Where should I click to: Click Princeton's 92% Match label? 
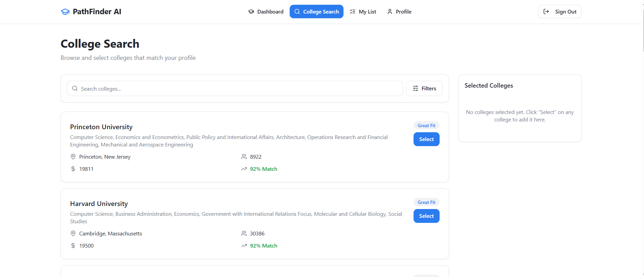coord(264,169)
